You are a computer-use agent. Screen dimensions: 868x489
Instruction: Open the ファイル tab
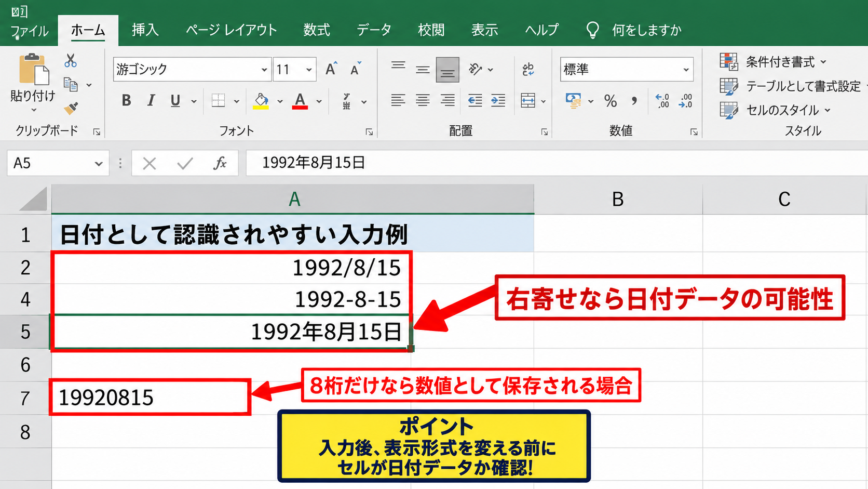[x=30, y=31]
